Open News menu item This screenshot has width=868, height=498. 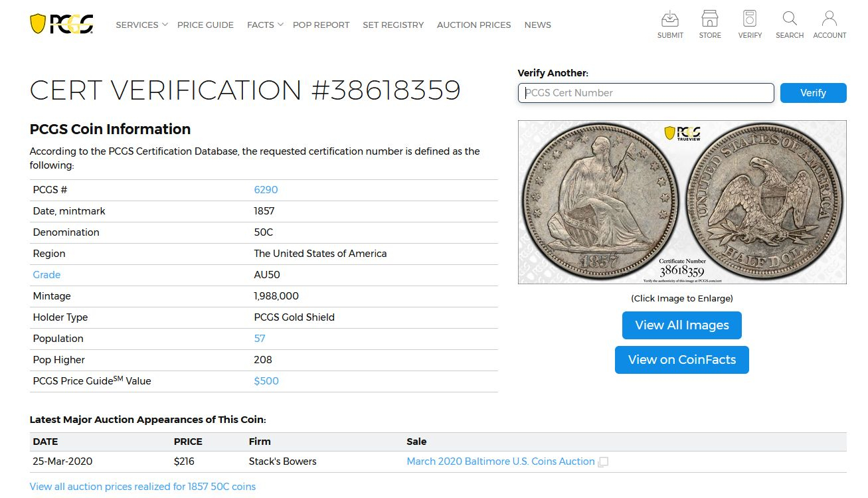[x=538, y=25]
